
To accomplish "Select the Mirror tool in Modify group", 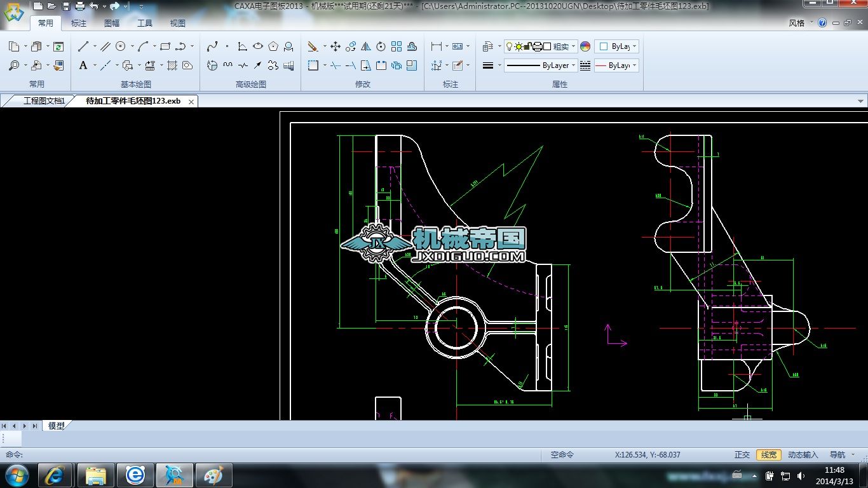I will point(366,46).
